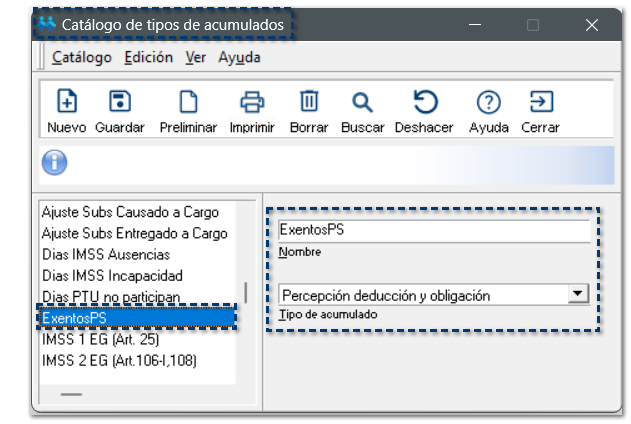Open Preliminar print preview

click(188, 102)
